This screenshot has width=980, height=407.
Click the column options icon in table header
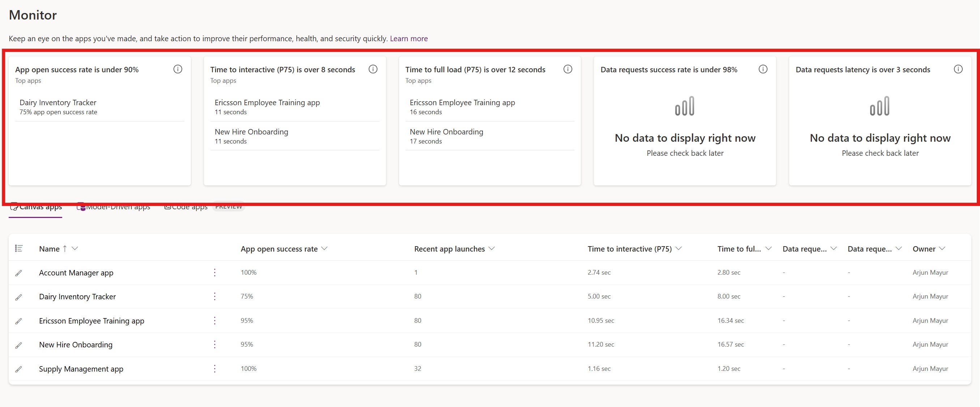point(19,248)
